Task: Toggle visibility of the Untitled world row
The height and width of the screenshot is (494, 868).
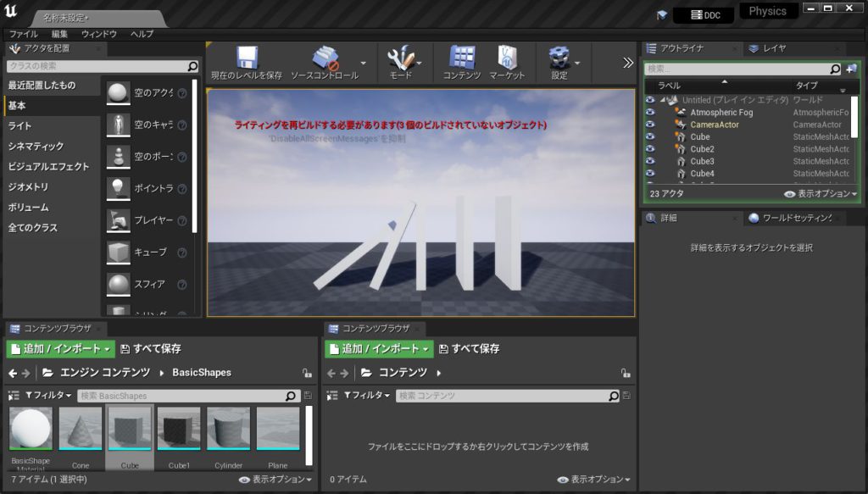Action: [x=650, y=100]
